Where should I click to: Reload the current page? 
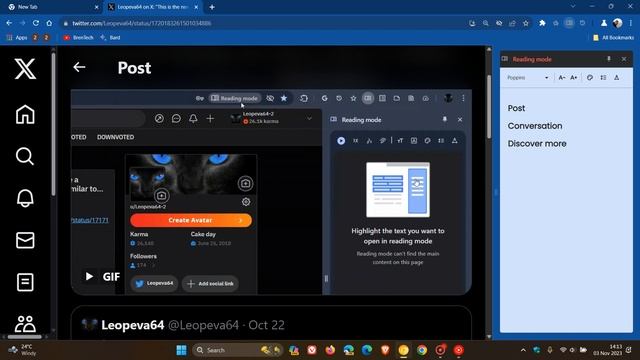36,23
